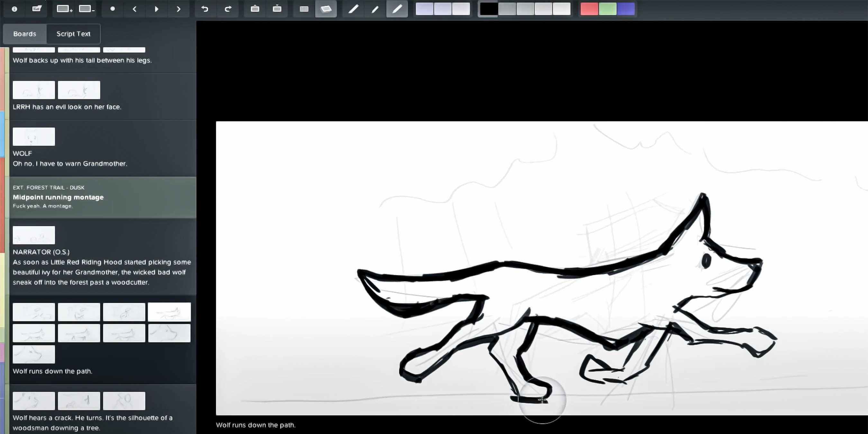Click 'LRRH has an evil look on her face.'
The width and height of the screenshot is (868, 434).
point(67,107)
